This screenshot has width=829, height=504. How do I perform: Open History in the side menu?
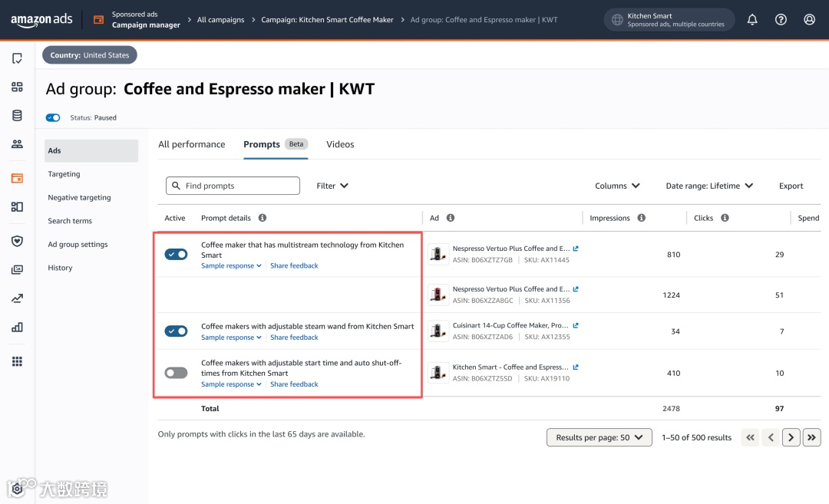click(x=60, y=268)
